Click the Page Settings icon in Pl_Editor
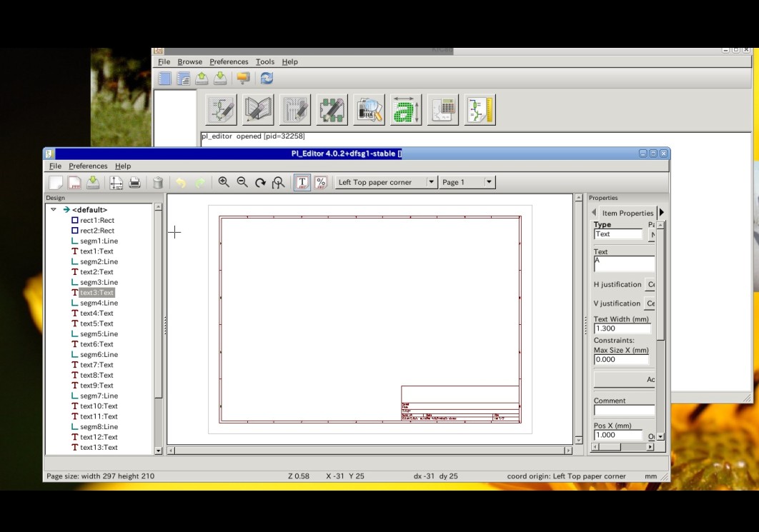The width and height of the screenshot is (759, 532). (x=114, y=182)
